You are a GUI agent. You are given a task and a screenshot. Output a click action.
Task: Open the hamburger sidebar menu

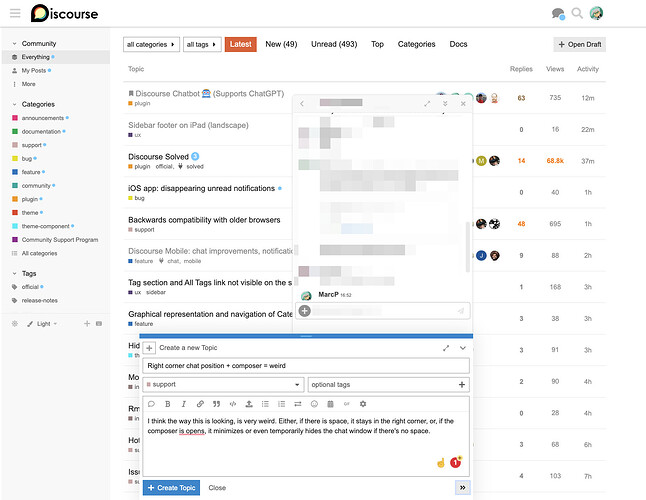(x=15, y=13)
